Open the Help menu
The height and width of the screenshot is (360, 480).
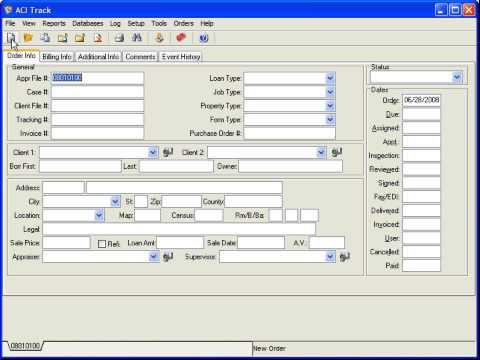[207, 23]
